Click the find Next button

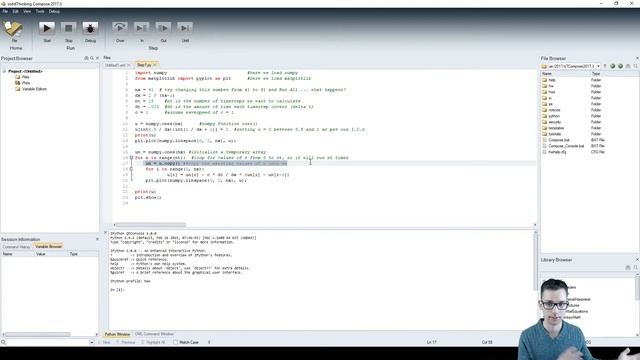105,342
